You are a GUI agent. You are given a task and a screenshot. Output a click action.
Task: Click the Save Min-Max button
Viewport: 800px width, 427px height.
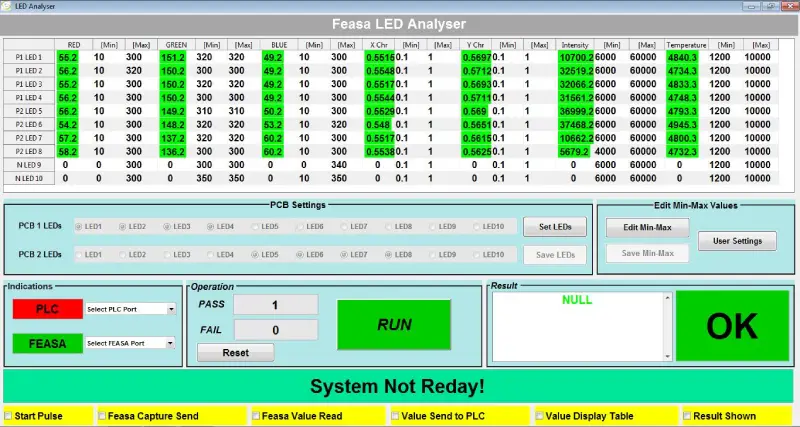click(x=647, y=253)
